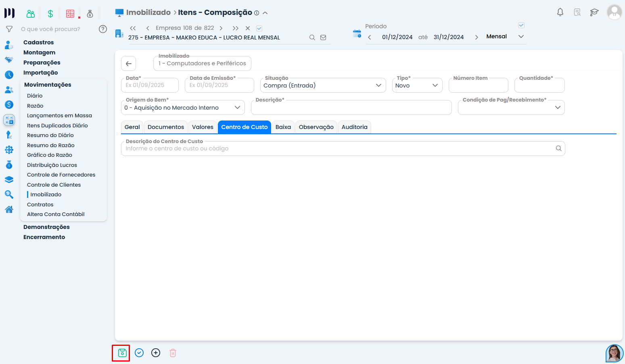
Task: Click the company search magnifier icon
Action: pyautogui.click(x=312, y=37)
